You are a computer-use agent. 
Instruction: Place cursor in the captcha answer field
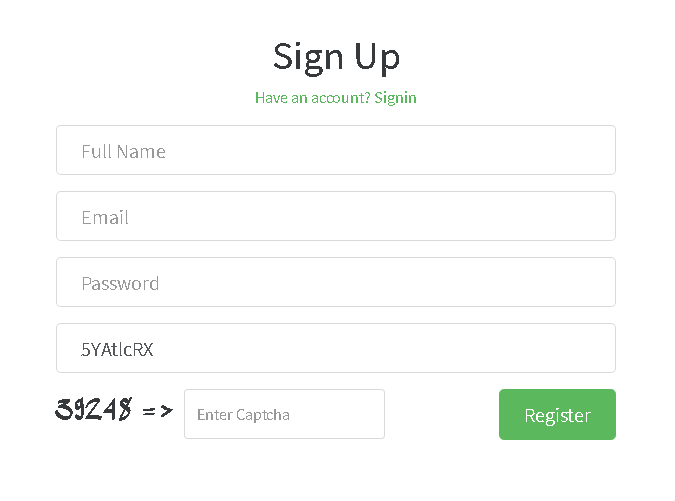pos(284,414)
